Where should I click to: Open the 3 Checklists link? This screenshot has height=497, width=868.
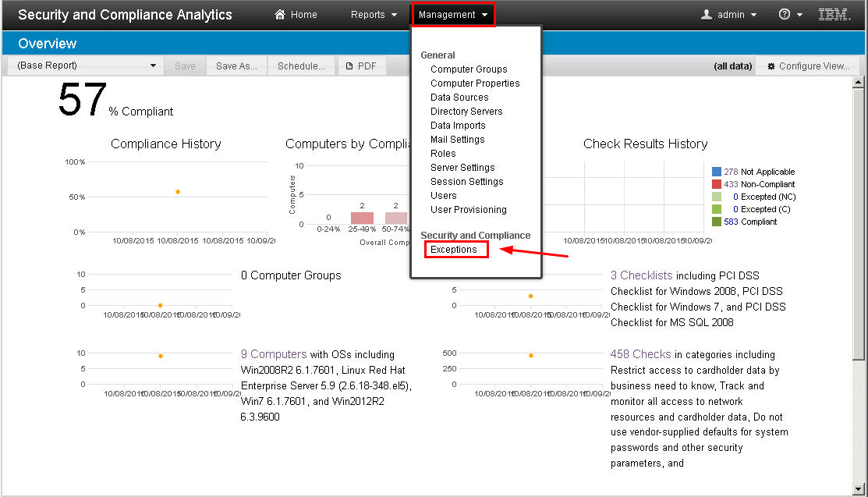(641, 275)
